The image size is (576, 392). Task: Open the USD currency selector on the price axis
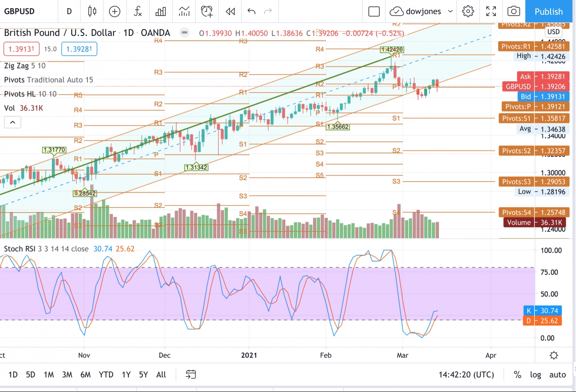tap(554, 32)
